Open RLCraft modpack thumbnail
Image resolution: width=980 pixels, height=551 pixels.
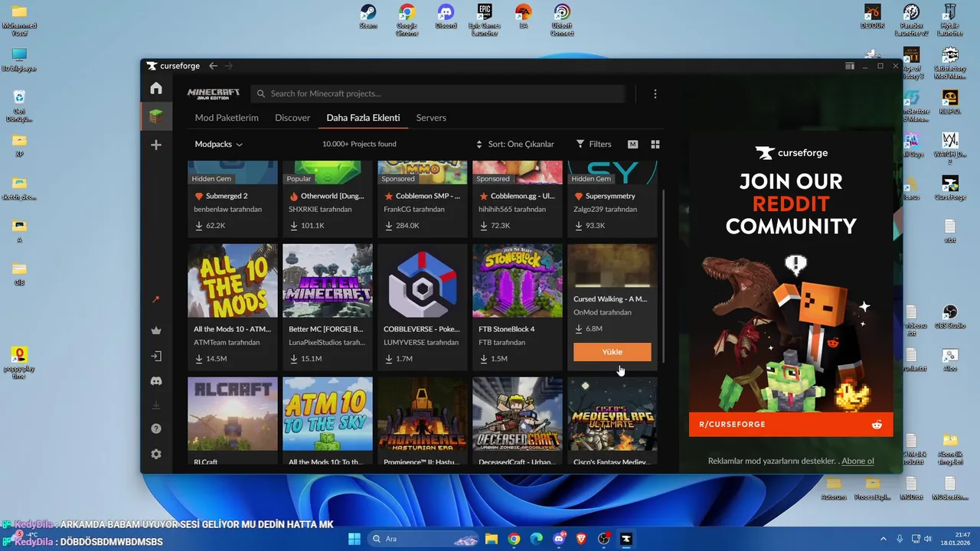[233, 413]
